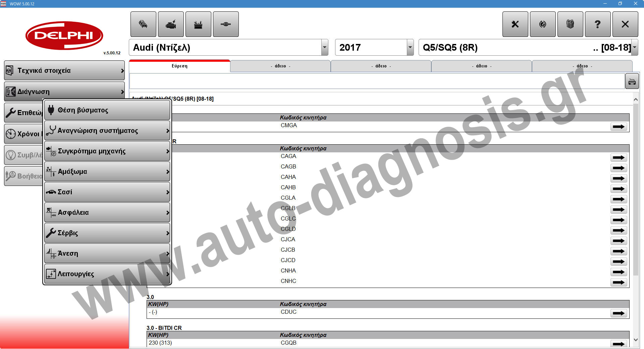The height and width of the screenshot is (349, 644).
Task: Open the engine diagnostics toolbar icon
Action: tap(171, 24)
